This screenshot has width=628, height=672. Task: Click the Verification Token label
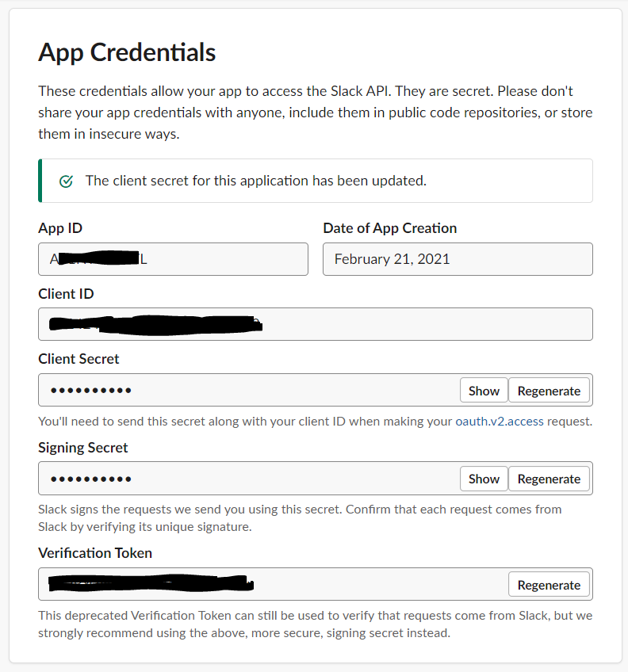[95, 553]
